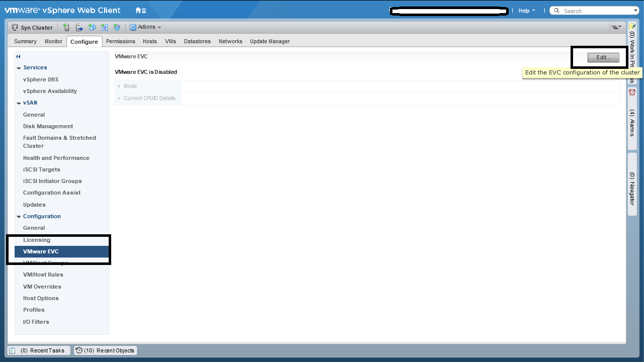
Task: Open the Hosts tab
Action: pos(150,41)
